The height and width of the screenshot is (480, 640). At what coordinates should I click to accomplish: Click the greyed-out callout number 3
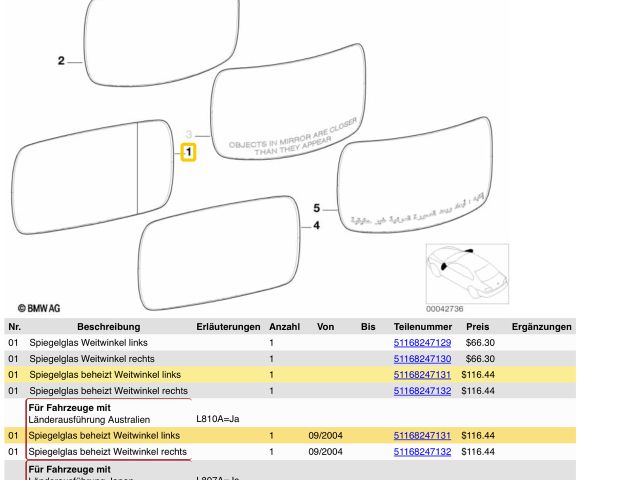188,134
